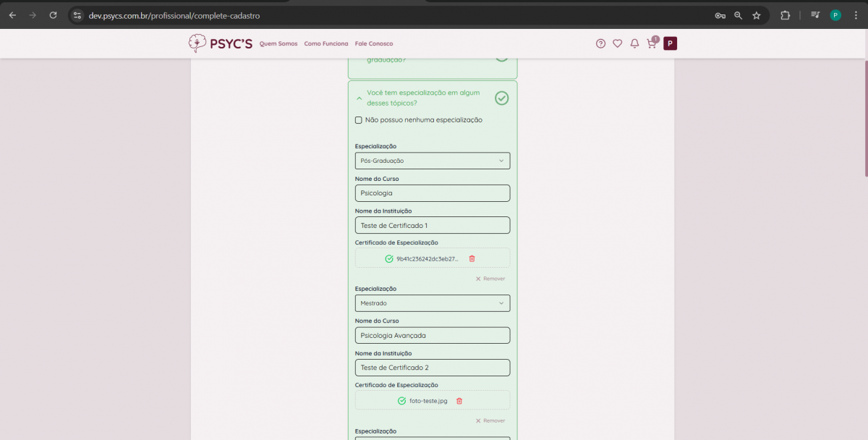Go to Quem Somos page
868x440 pixels.
coord(278,43)
